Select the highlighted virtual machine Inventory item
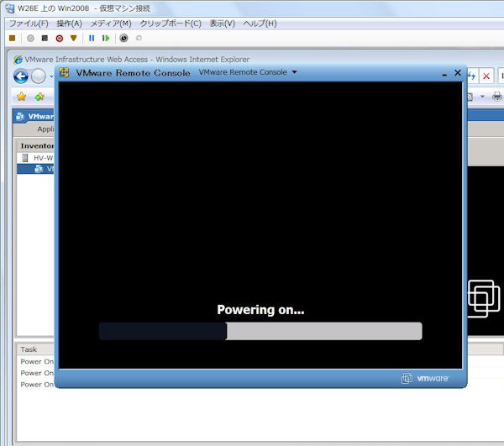Image resolution: width=504 pixels, height=446 pixels. 35,169
